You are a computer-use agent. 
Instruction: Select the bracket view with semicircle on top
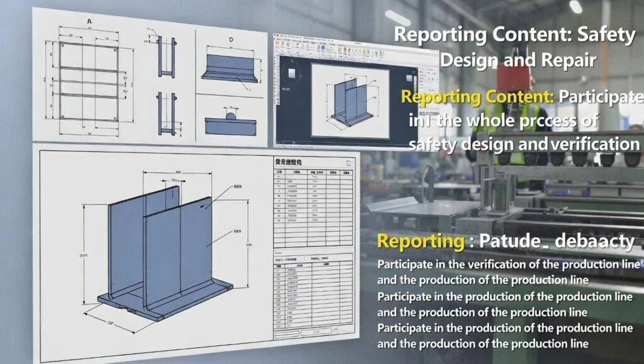pyautogui.click(x=230, y=120)
